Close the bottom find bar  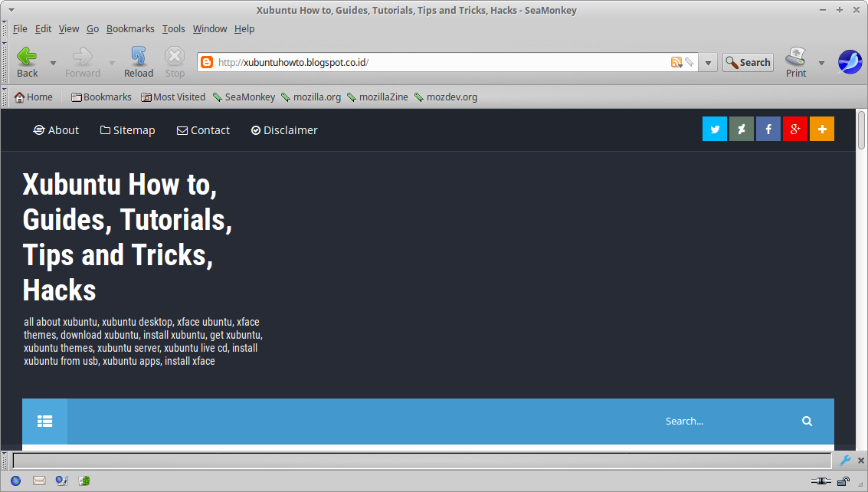(x=861, y=461)
